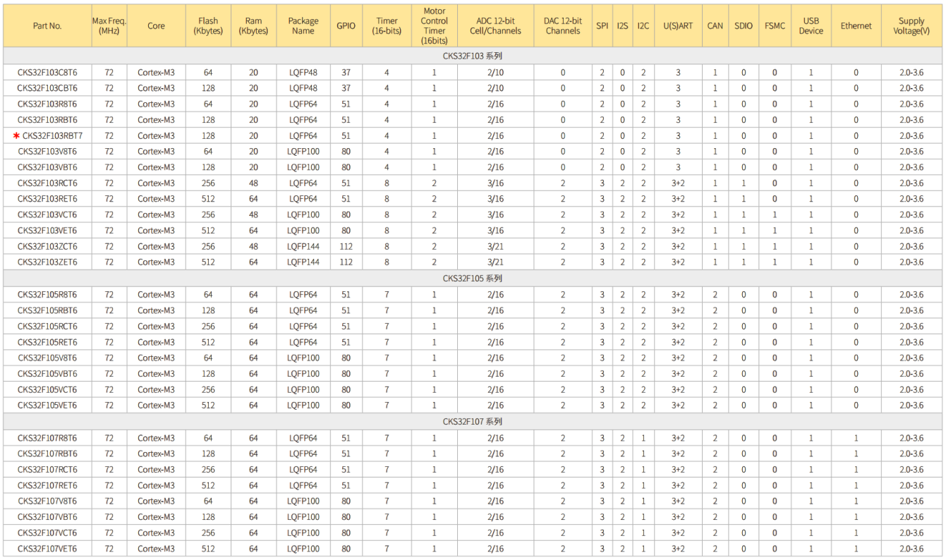The width and height of the screenshot is (946, 560).
Task: Select the Motor Control Timer header
Action: pos(434,26)
